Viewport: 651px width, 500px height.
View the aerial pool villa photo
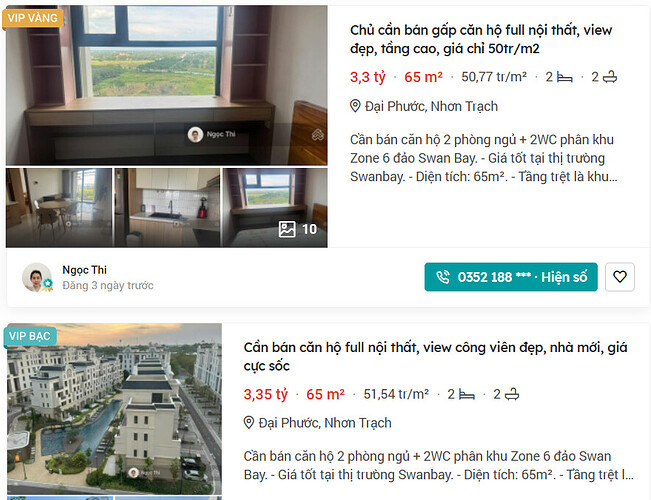[x=114, y=409]
